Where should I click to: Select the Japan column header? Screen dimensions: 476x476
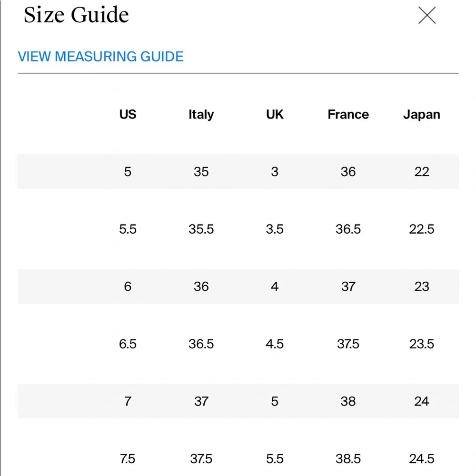click(421, 115)
